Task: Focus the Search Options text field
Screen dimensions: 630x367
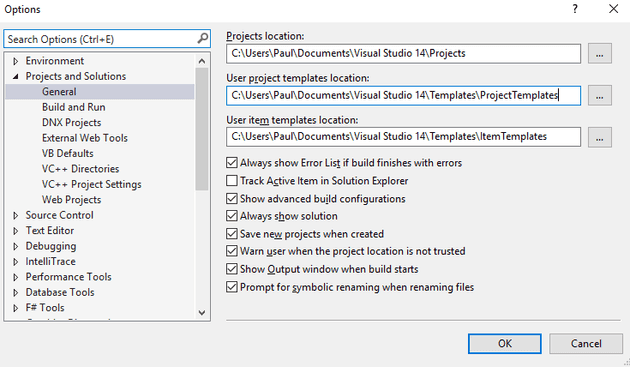Action: coord(100,39)
